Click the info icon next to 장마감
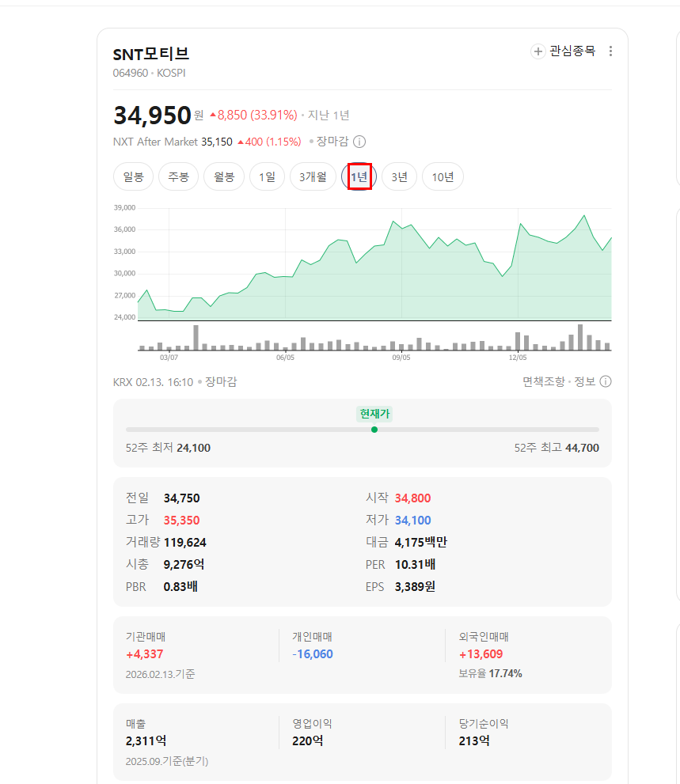680x784 pixels. (x=359, y=142)
